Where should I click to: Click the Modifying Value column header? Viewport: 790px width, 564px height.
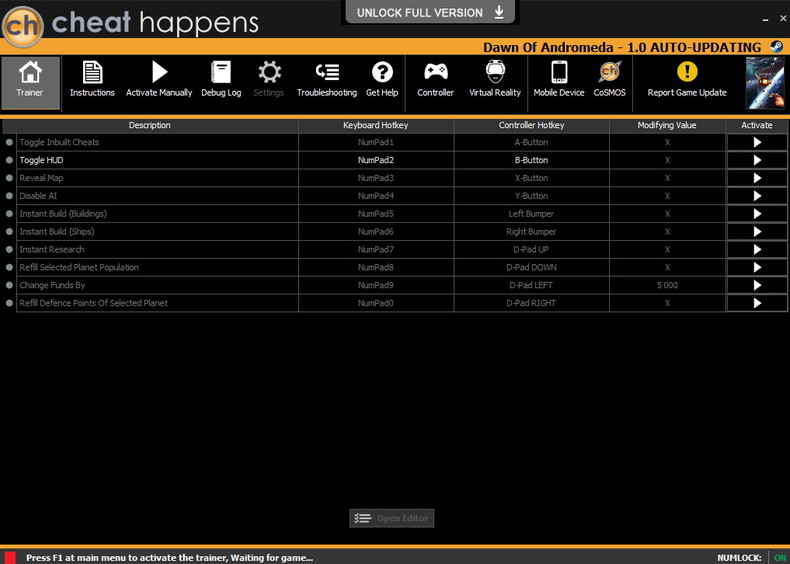coord(667,126)
